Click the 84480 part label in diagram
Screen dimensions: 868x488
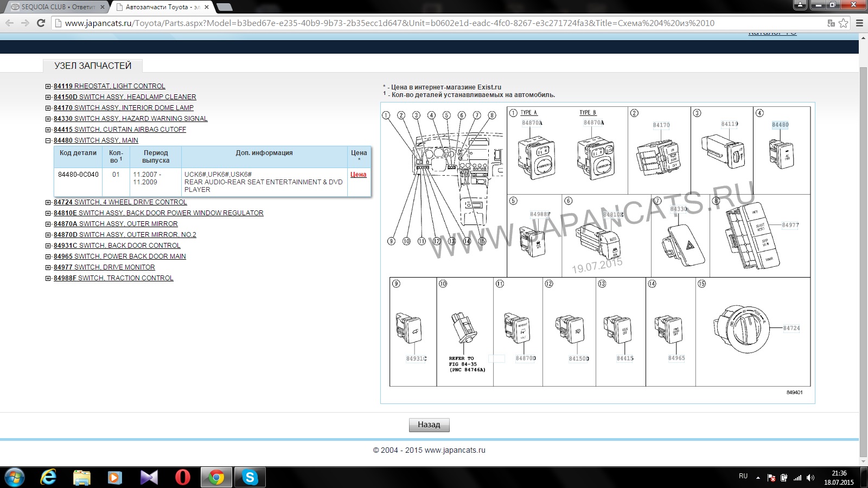pos(780,125)
